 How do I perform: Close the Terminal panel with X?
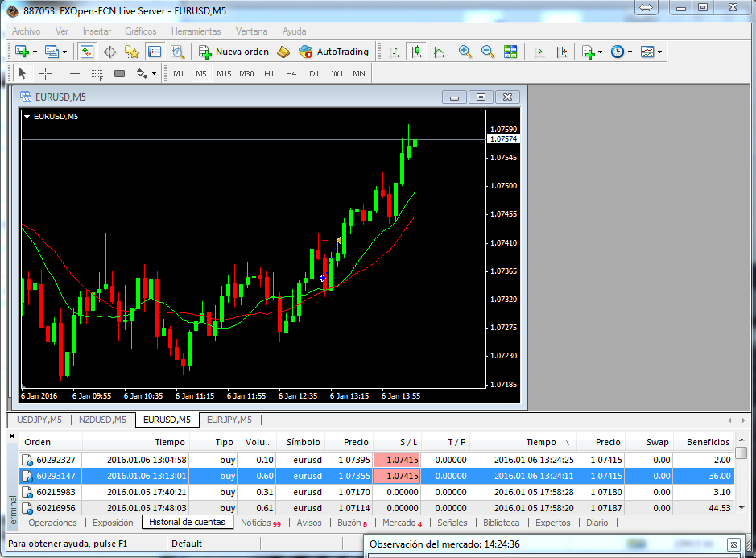click(13, 436)
